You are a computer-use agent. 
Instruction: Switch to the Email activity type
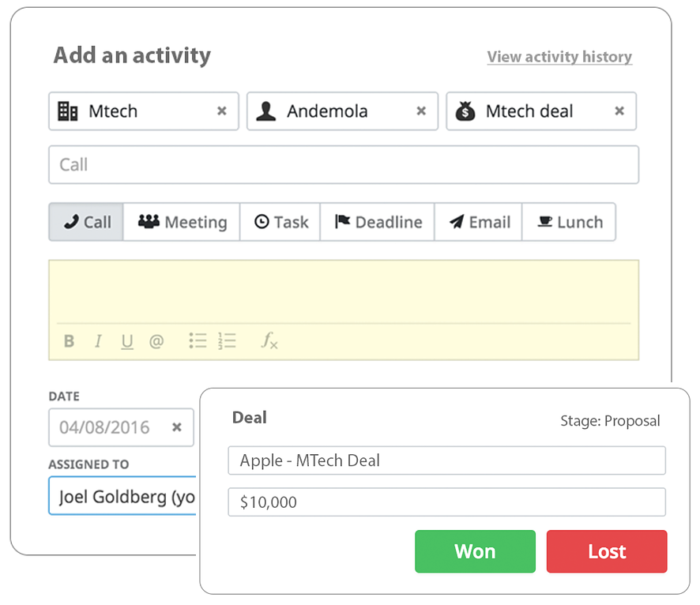479,222
